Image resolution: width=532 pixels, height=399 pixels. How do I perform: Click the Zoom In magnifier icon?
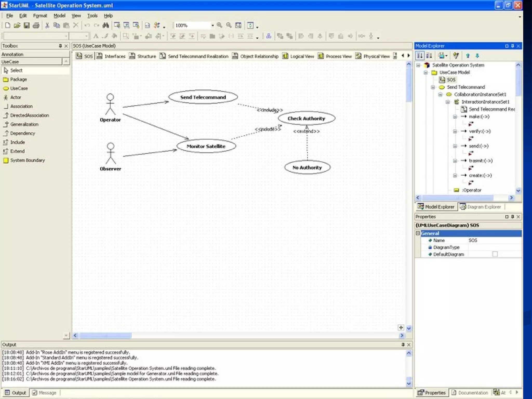(x=220, y=25)
